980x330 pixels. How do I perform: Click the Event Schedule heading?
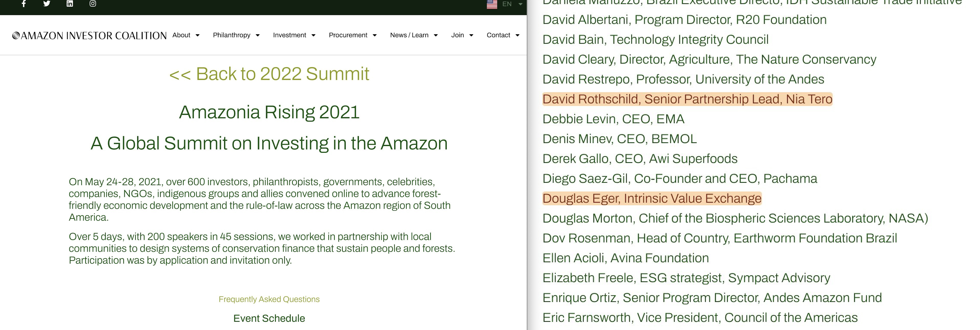[x=269, y=318]
